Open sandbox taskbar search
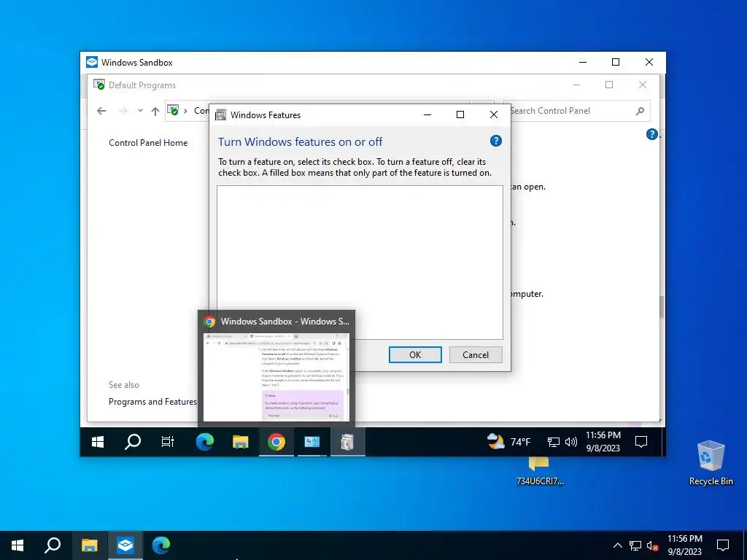The image size is (747, 560). 133,442
